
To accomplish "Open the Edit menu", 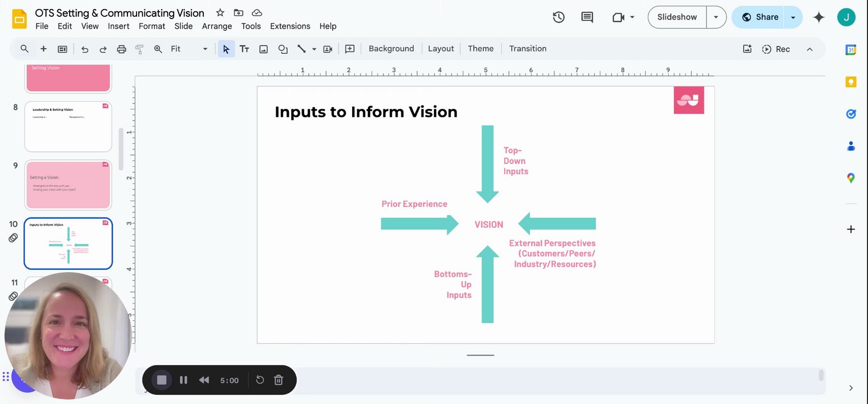I will pos(65,26).
